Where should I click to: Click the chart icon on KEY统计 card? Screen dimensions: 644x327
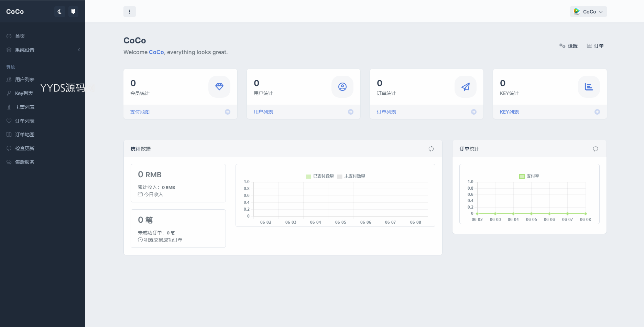pos(589,87)
